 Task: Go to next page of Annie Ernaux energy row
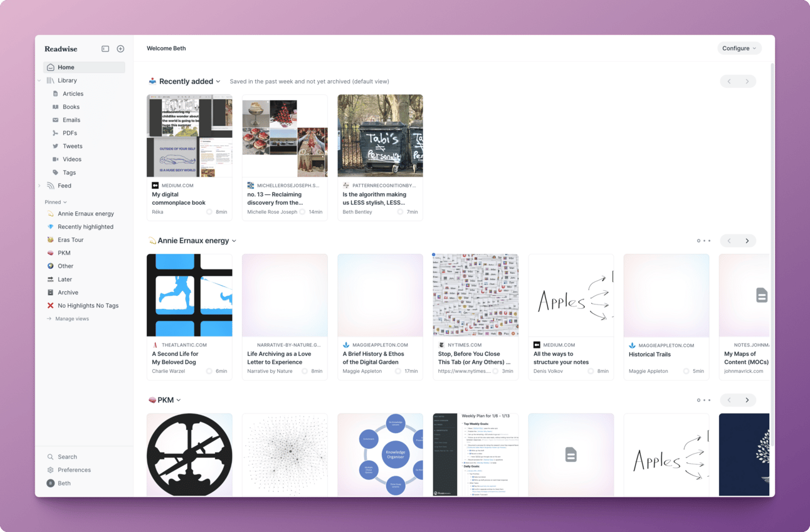point(747,241)
